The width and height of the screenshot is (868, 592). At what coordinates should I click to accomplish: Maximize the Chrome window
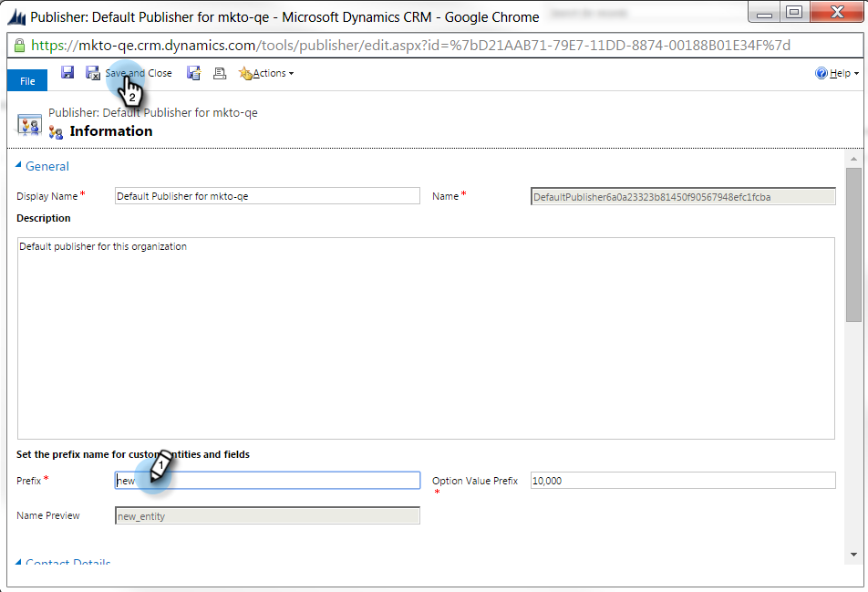[794, 12]
